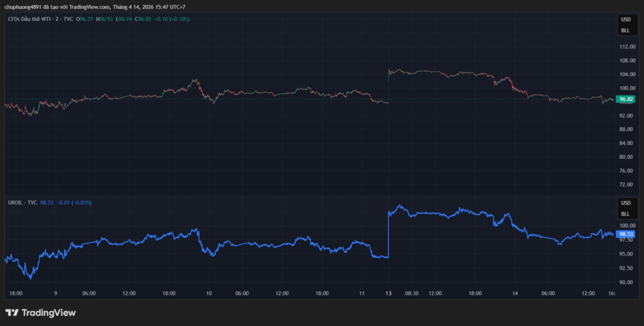Open the USD currency selector in WTI pane
This screenshot has height=326, width=644.
pyautogui.click(x=625, y=21)
